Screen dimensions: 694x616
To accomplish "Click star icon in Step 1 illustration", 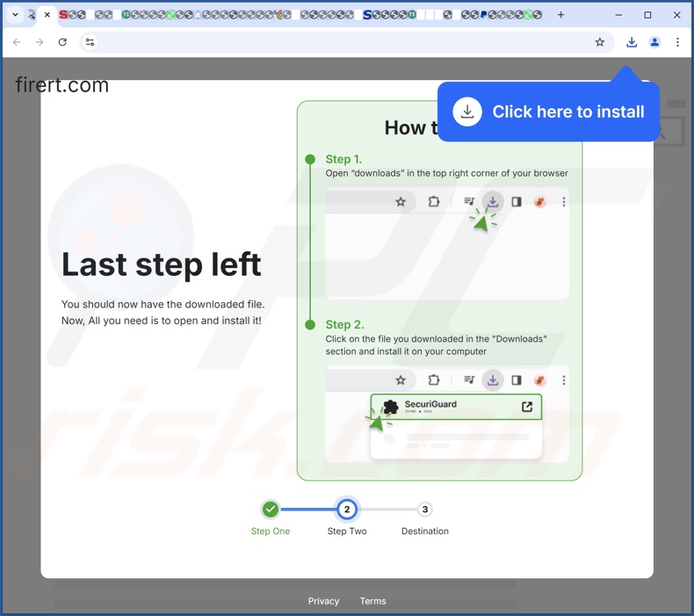I will point(401,202).
